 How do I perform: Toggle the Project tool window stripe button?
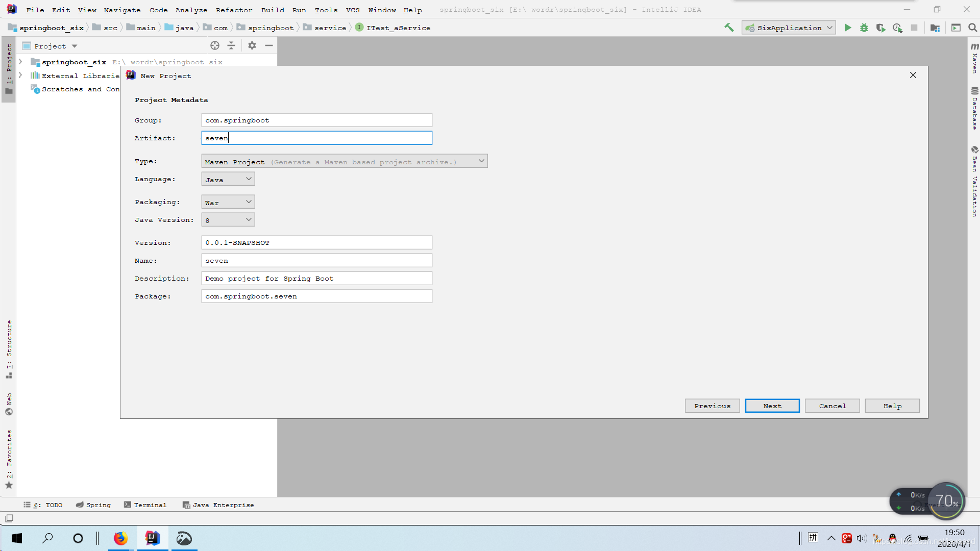[x=9, y=69]
